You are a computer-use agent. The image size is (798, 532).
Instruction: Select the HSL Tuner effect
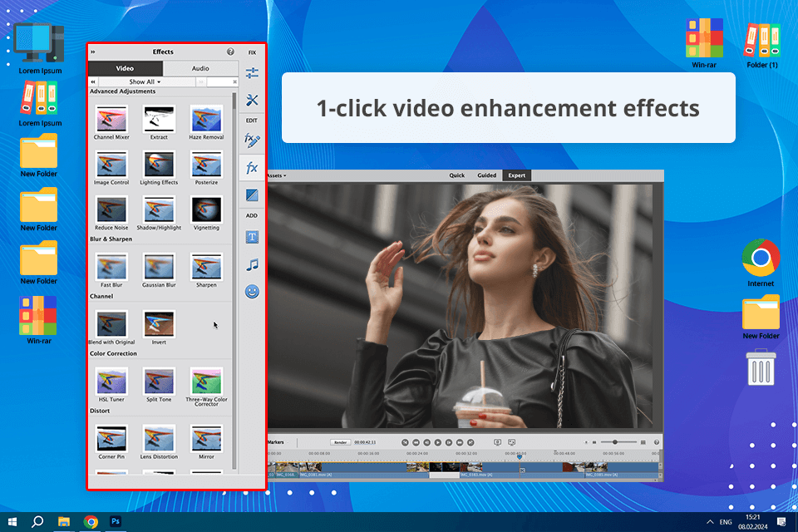[x=111, y=385]
